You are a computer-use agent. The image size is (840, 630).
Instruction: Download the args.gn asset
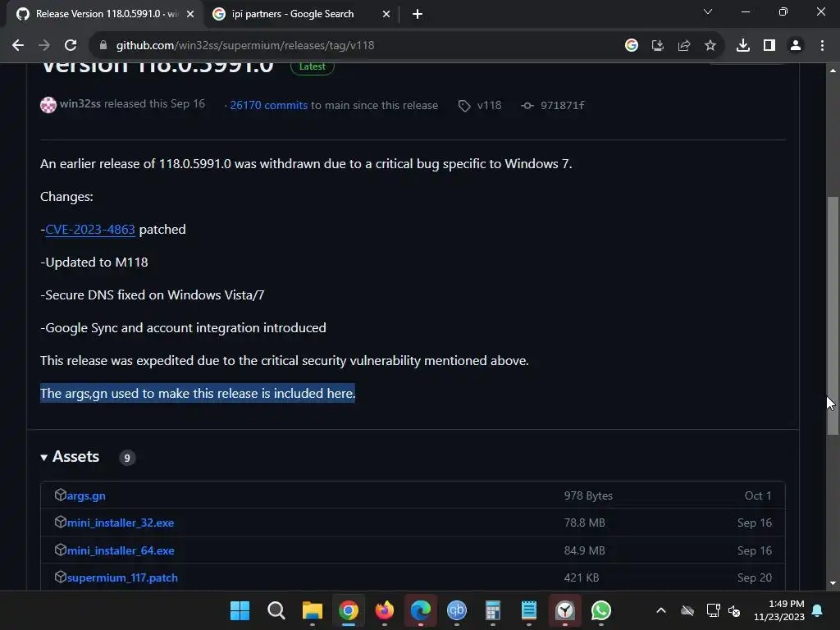(86, 496)
